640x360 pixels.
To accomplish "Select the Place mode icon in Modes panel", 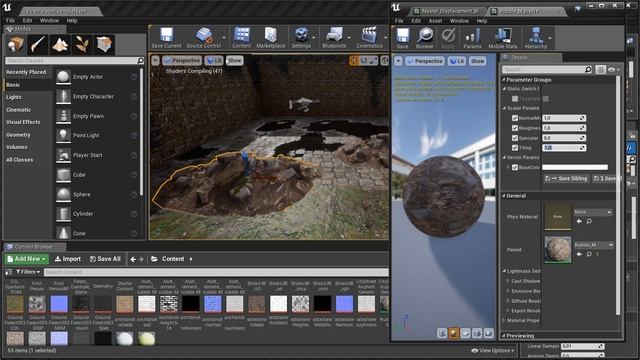I will (x=16, y=44).
